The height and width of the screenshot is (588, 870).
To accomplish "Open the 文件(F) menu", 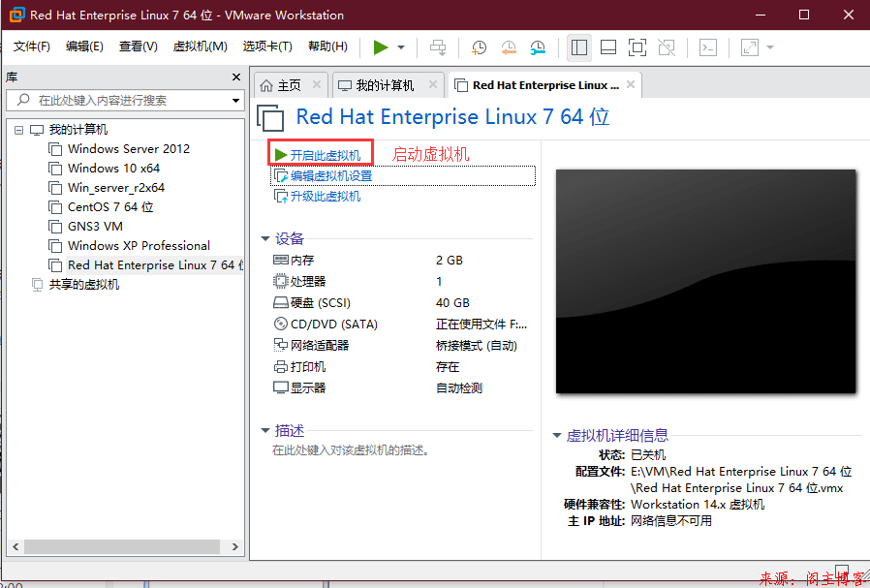I will coord(32,46).
